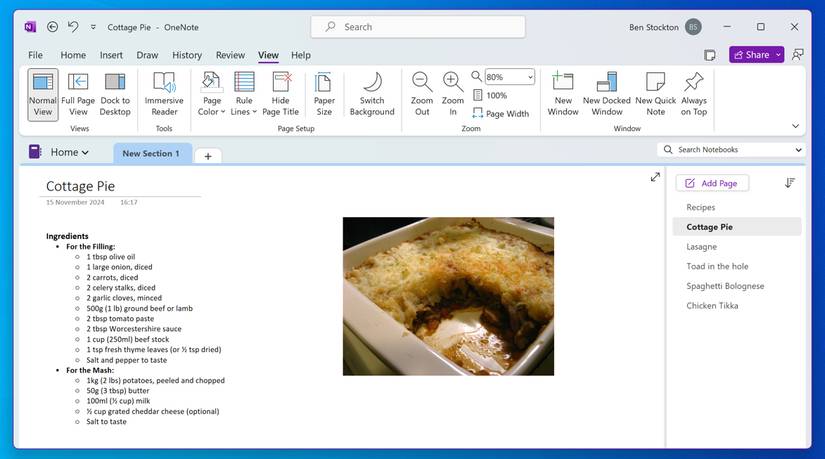This screenshot has height=459, width=825.
Task: Click the purple notebook icon
Action: [x=35, y=152]
